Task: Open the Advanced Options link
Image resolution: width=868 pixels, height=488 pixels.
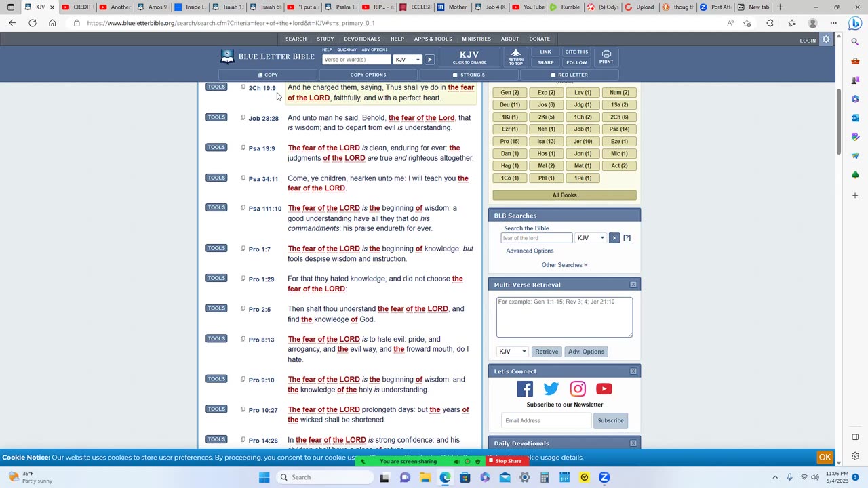Action: click(x=530, y=251)
